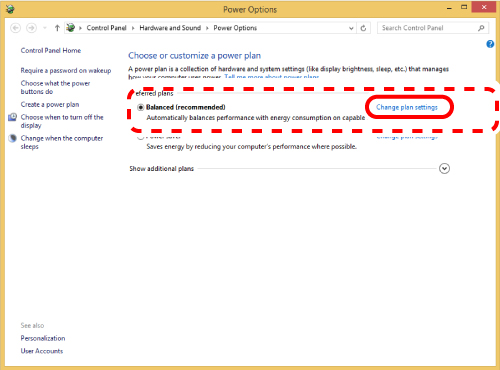Click the display timer icon in the sidebar
Viewport: 500px width, 370px height.
(12, 117)
